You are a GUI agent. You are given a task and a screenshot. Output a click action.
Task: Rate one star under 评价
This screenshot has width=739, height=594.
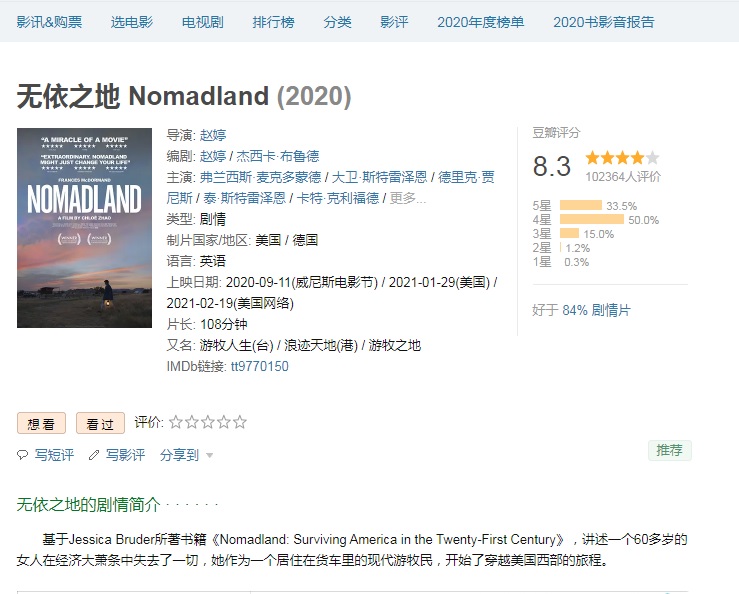pyautogui.click(x=176, y=422)
